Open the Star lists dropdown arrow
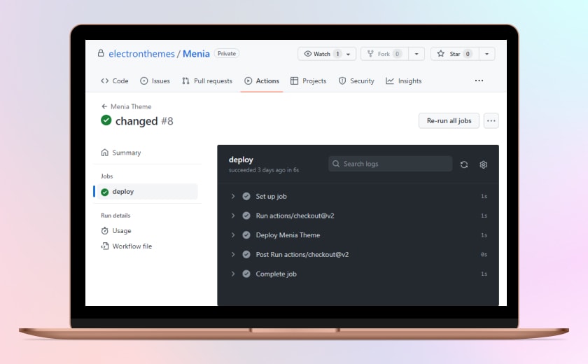 486,54
